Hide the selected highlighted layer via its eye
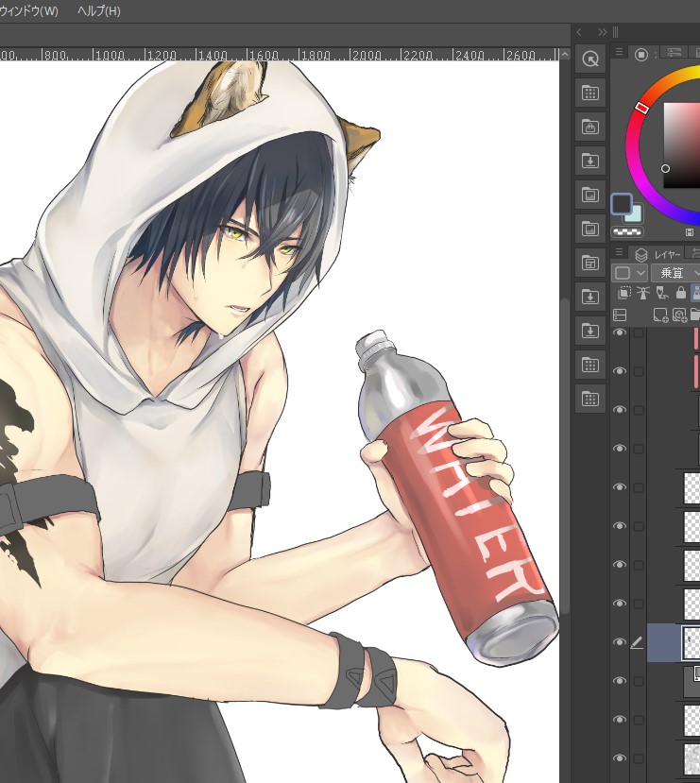700x783 pixels. pyautogui.click(x=620, y=642)
